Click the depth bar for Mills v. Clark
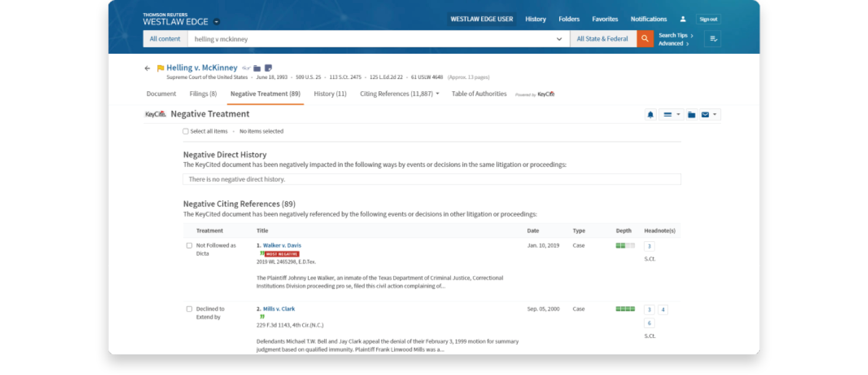This screenshot has width=868, height=375. (625, 309)
